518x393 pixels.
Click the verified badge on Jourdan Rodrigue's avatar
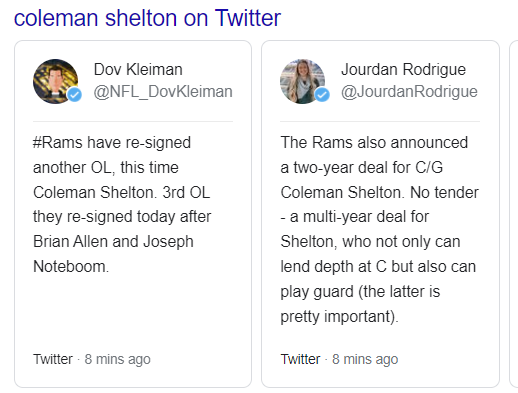[x=322, y=95]
